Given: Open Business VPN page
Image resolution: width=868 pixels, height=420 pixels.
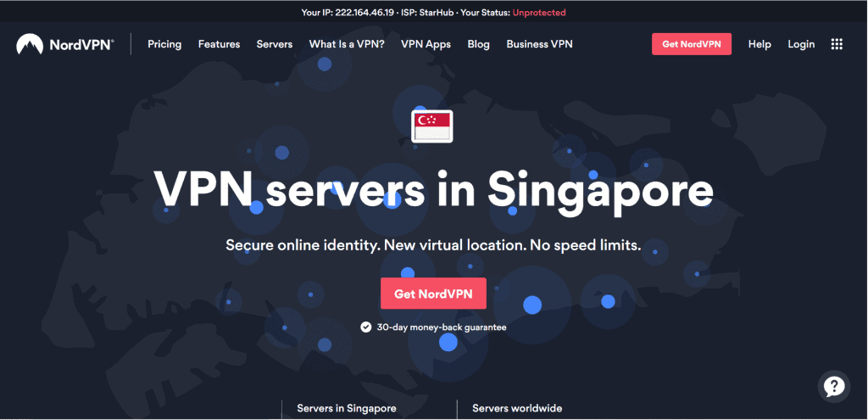Looking at the screenshot, I should click(x=539, y=44).
